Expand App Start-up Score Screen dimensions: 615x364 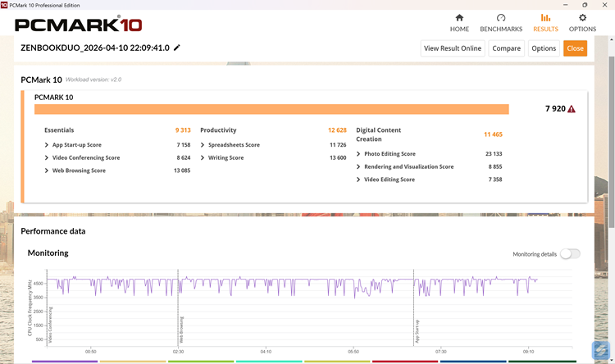47,145
